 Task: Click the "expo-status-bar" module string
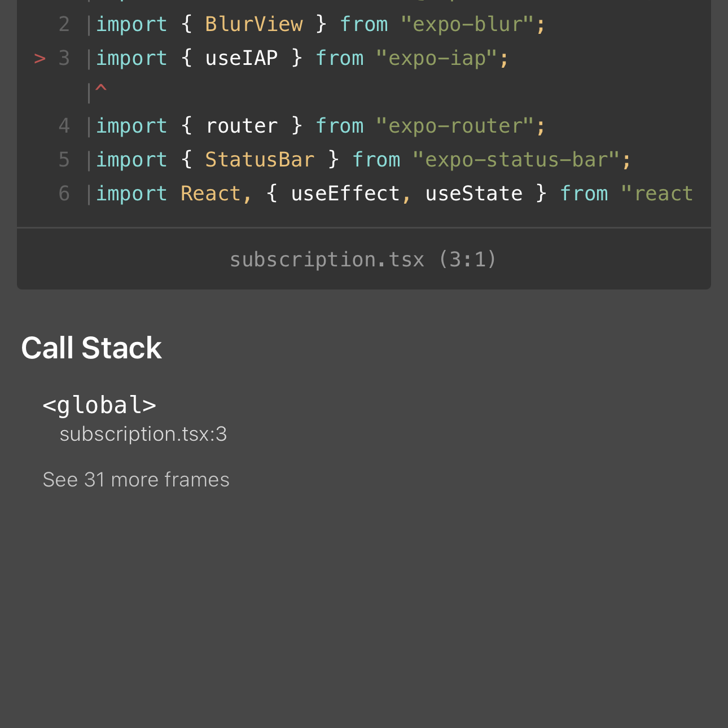pos(516,160)
